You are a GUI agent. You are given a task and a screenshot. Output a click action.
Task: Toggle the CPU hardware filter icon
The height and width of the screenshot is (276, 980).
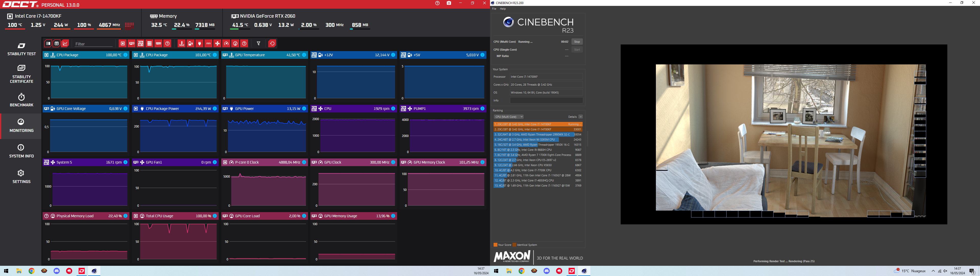122,43
